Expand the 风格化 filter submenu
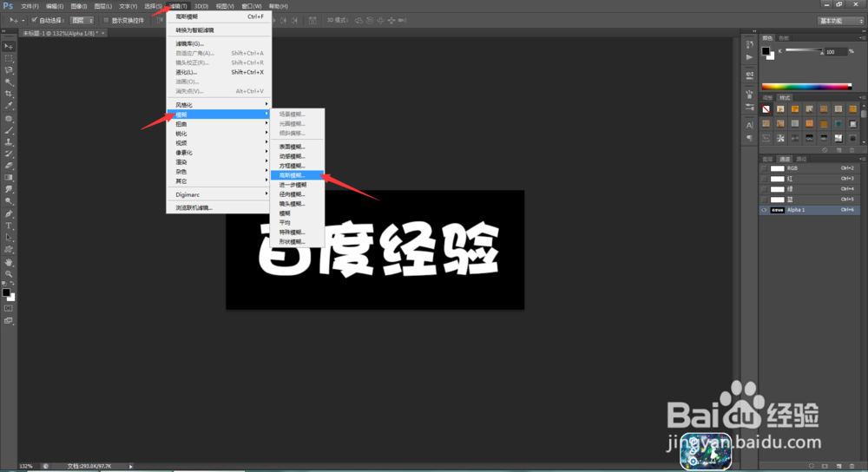 click(x=219, y=105)
